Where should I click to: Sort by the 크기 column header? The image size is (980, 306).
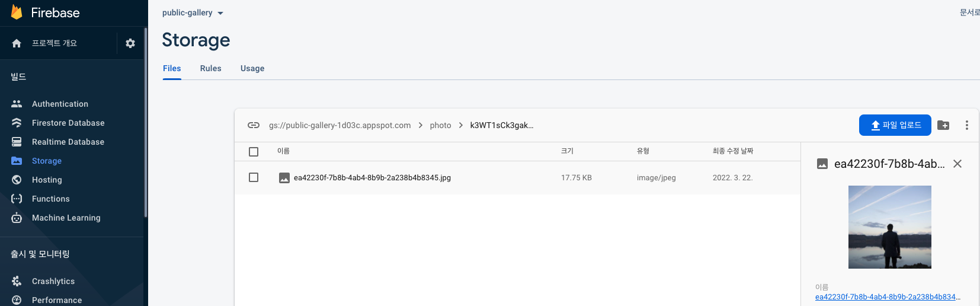(x=567, y=151)
